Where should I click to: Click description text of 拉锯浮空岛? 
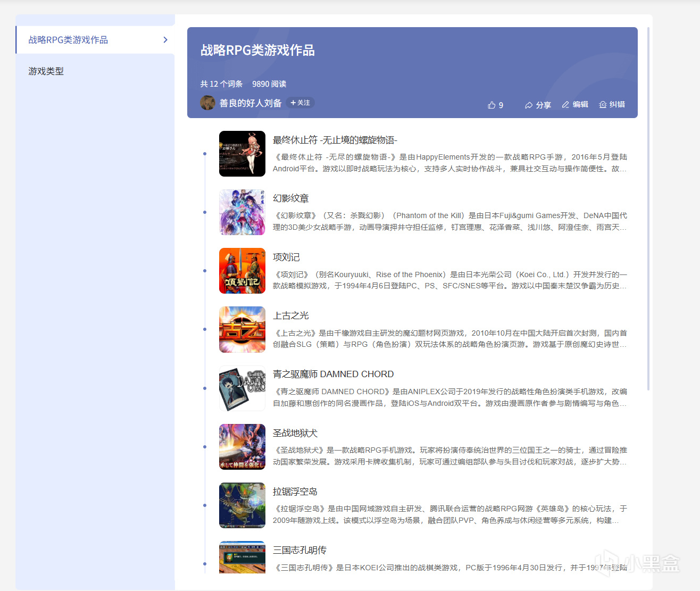pyautogui.click(x=450, y=514)
